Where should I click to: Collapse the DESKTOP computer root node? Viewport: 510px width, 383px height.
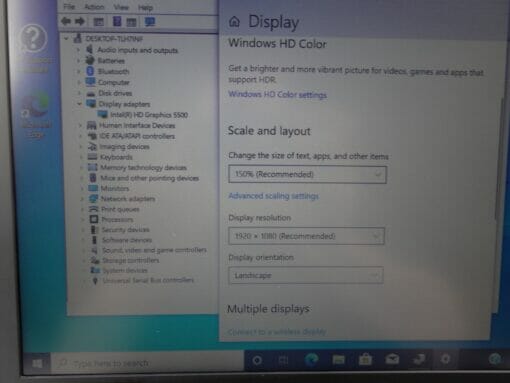pyautogui.click(x=67, y=39)
